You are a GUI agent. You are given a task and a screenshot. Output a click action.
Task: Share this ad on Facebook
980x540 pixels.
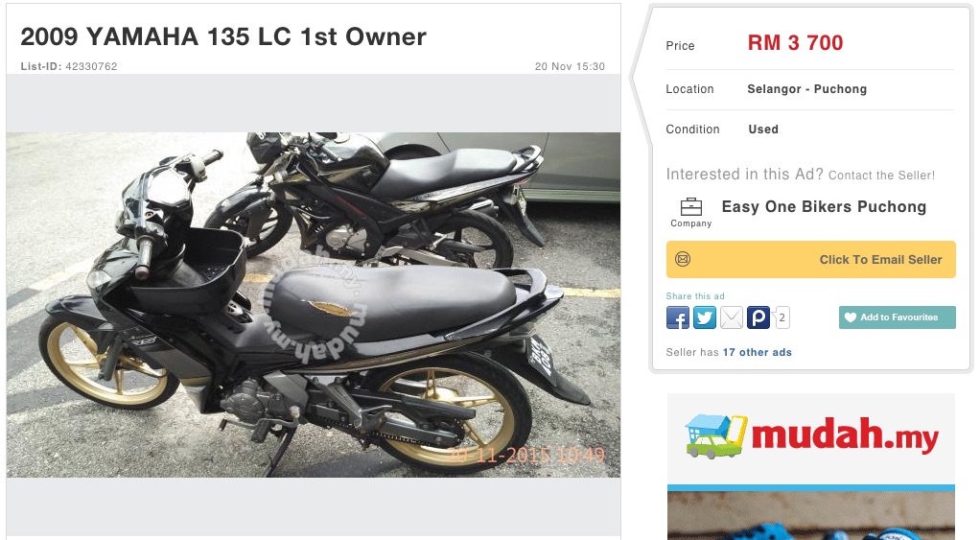click(x=678, y=317)
